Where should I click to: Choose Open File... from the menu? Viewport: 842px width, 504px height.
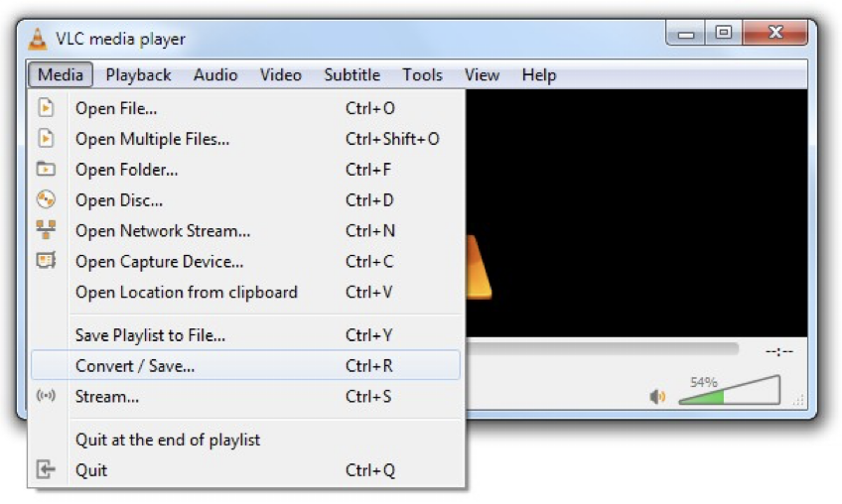point(245,108)
